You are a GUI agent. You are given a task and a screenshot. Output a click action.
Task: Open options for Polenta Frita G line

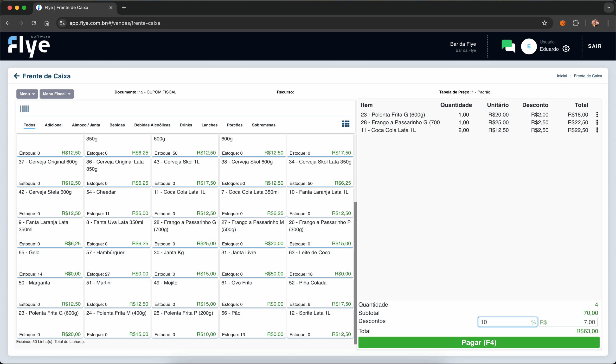tap(597, 114)
